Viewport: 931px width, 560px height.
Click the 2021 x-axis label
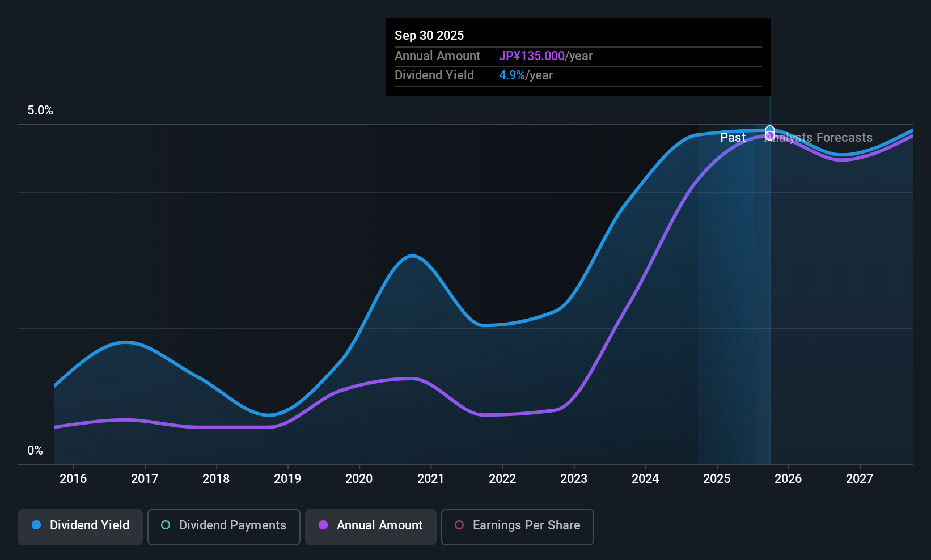(x=431, y=479)
